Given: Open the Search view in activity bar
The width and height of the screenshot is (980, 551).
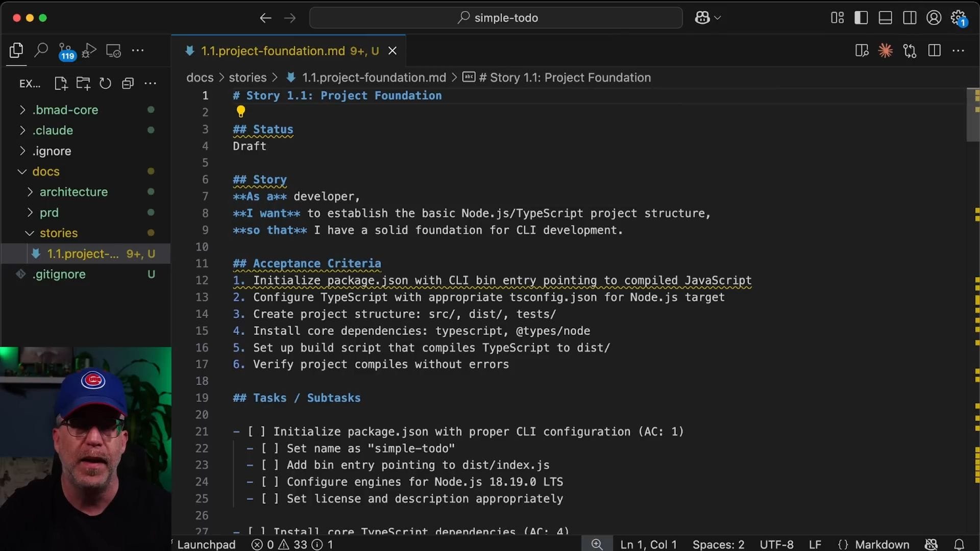Looking at the screenshot, I should (41, 50).
